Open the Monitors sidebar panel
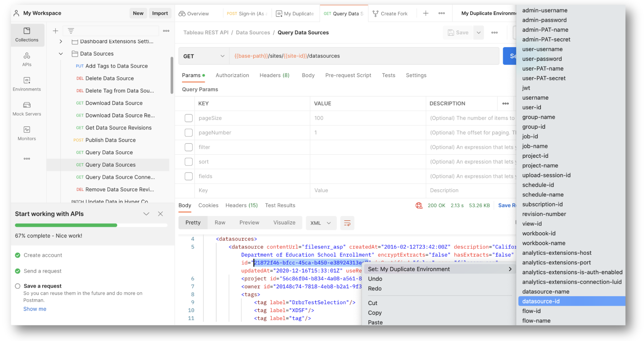 pos(27,134)
